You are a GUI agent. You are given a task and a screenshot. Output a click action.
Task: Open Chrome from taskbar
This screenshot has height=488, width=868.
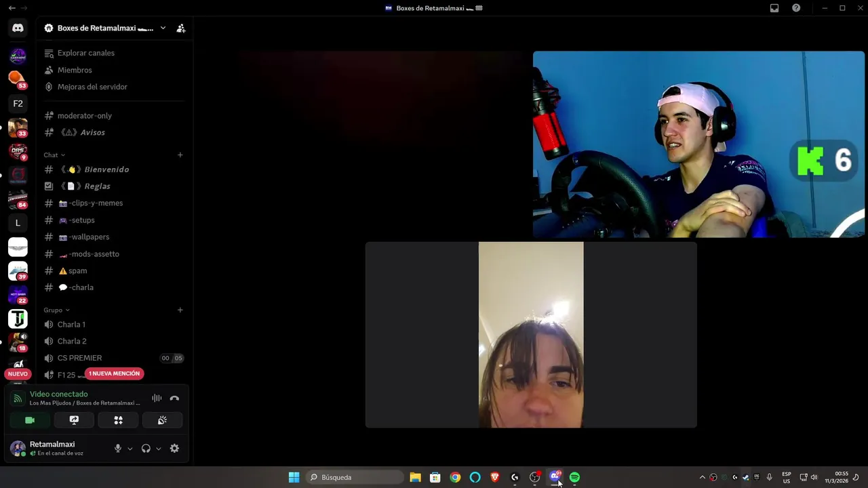pos(455,477)
